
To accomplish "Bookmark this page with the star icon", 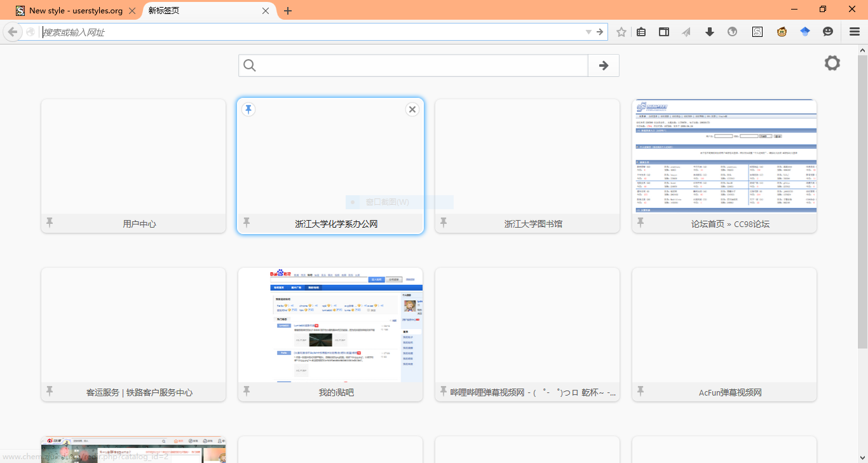I will tap(621, 32).
